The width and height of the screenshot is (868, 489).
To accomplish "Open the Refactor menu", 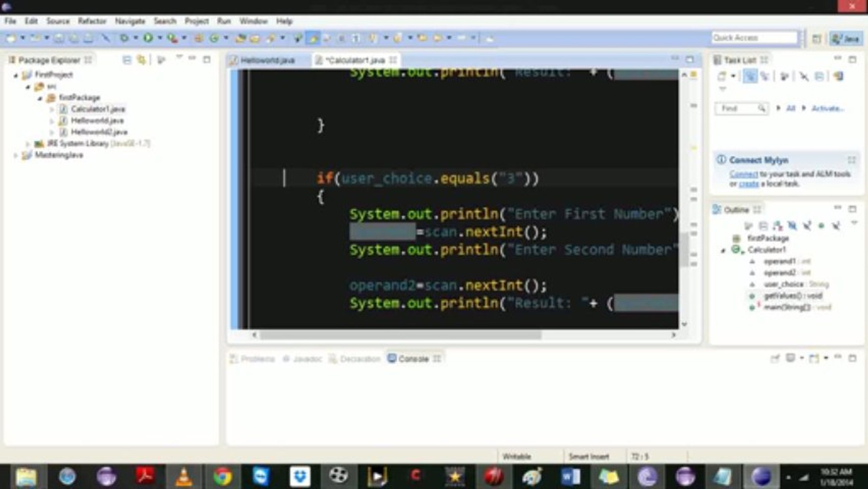I will (x=92, y=21).
